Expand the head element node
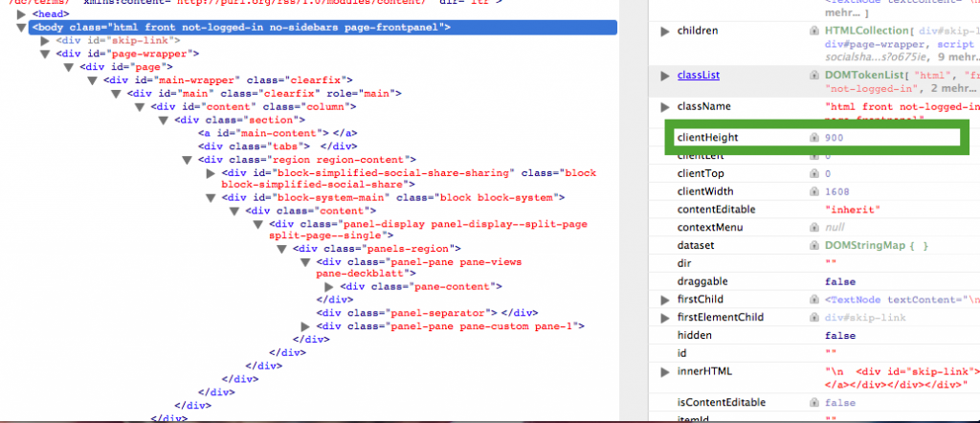 click(21, 15)
